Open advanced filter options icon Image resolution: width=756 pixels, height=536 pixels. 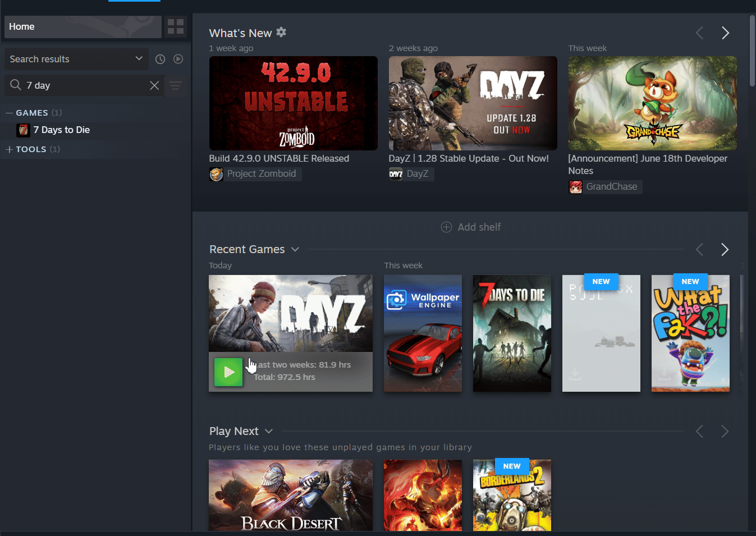coord(176,85)
